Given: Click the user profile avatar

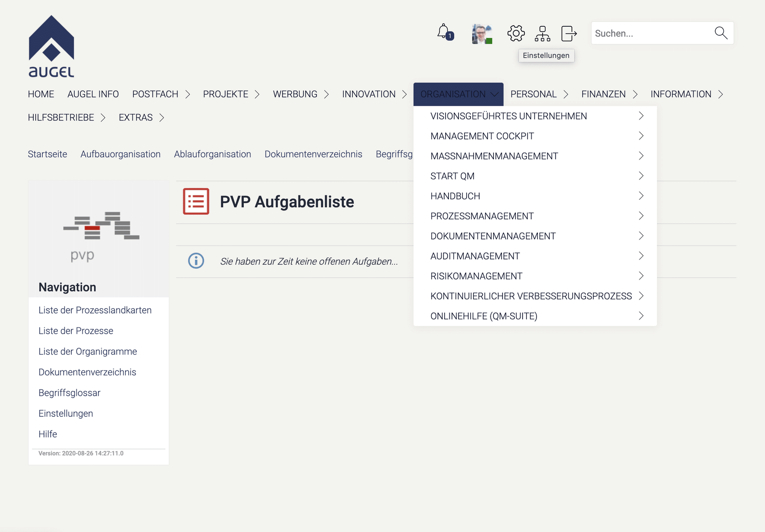Looking at the screenshot, I should point(481,34).
